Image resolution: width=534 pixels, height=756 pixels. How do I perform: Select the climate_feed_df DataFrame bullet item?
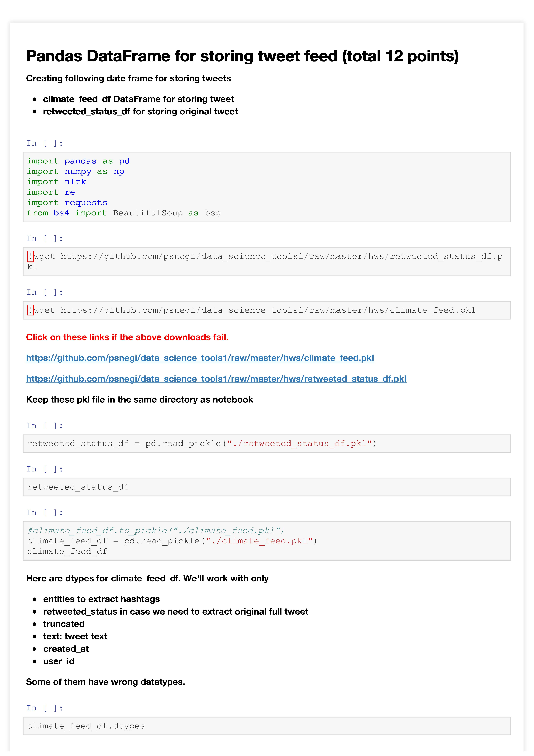pos(138,99)
